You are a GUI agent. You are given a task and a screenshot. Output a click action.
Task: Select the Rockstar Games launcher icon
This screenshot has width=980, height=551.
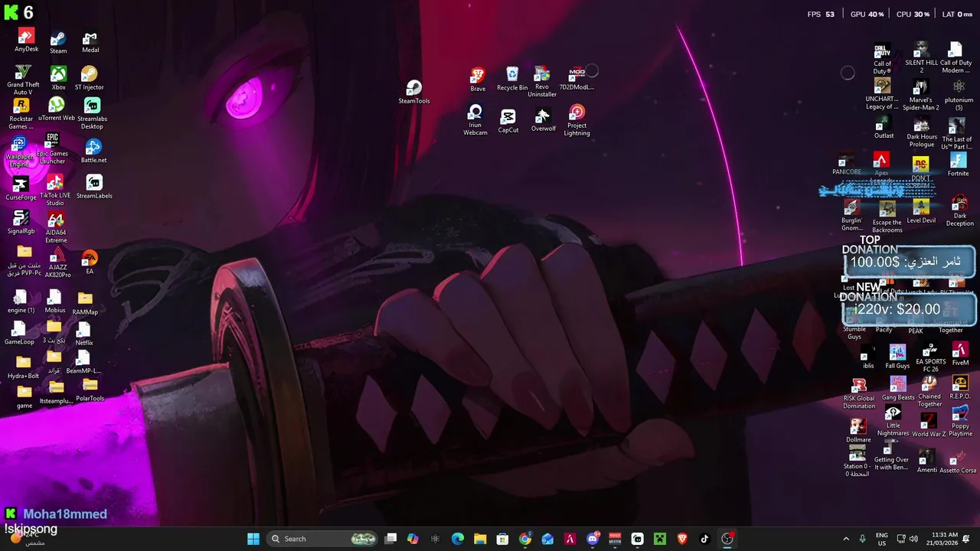pyautogui.click(x=21, y=114)
